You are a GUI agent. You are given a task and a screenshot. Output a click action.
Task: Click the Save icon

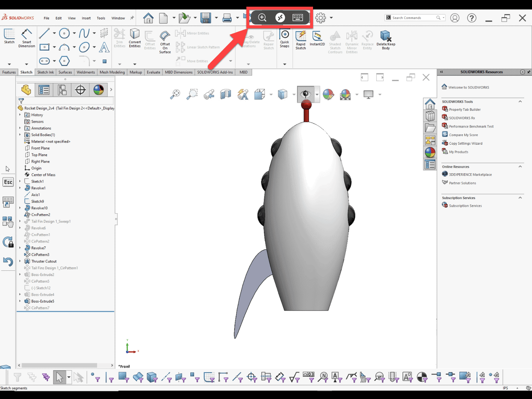pyautogui.click(x=206, y=18)
